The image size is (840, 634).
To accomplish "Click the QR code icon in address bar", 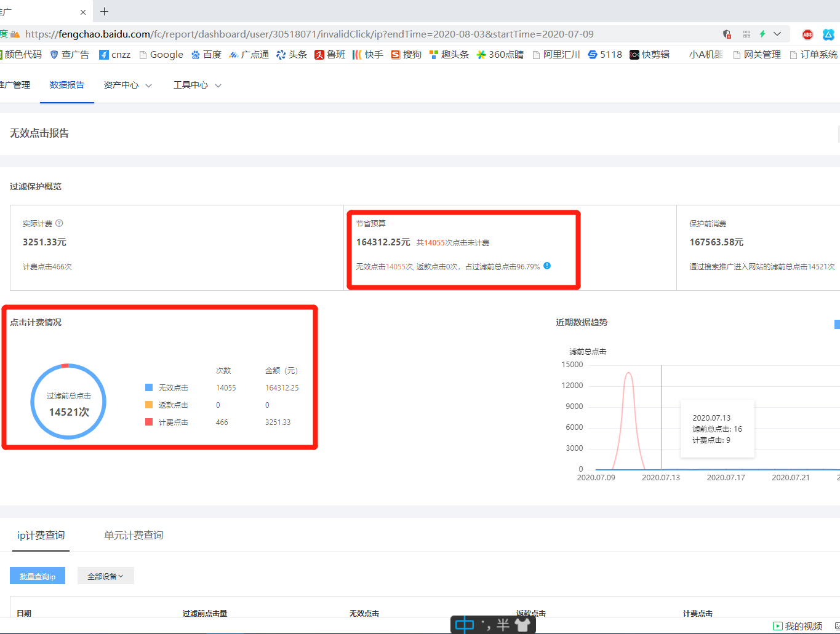I will (746, 34).
